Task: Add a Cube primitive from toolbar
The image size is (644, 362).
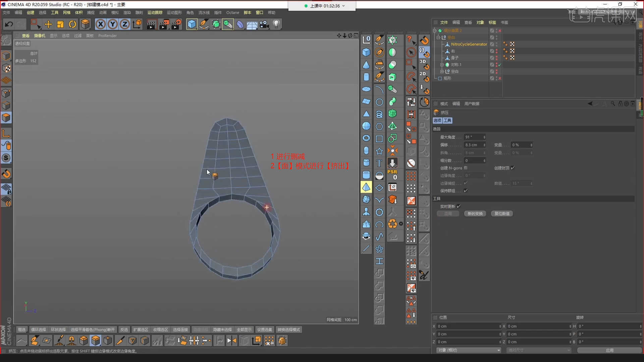Action: (192, 24)
